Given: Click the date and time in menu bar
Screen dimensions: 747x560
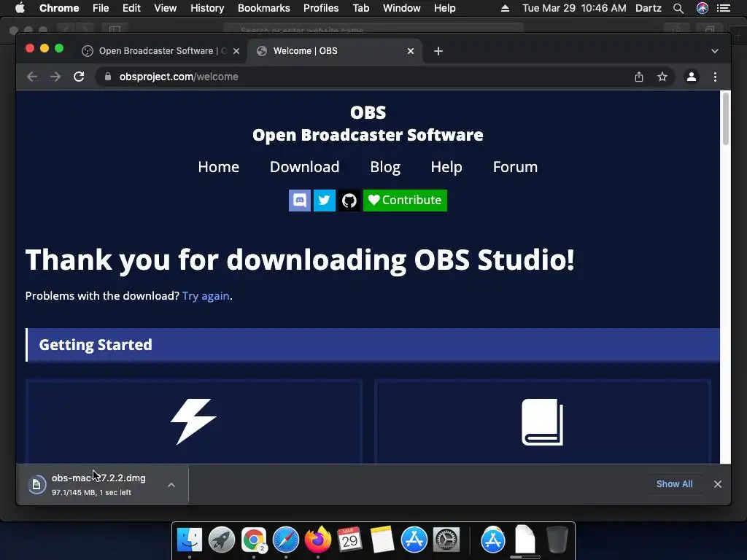Looking at the screenshot, I should point(574,8).
